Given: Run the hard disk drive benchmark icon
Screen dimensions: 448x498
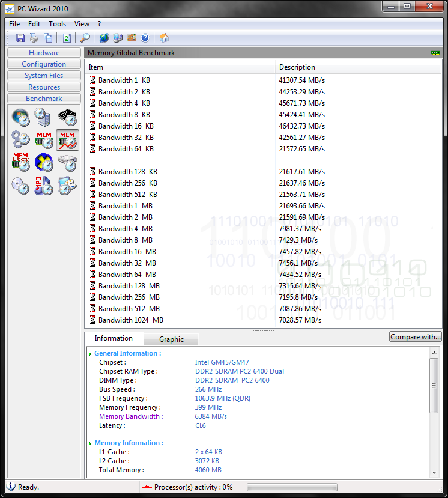Looking at the screenshot, I should coord(68,162).
